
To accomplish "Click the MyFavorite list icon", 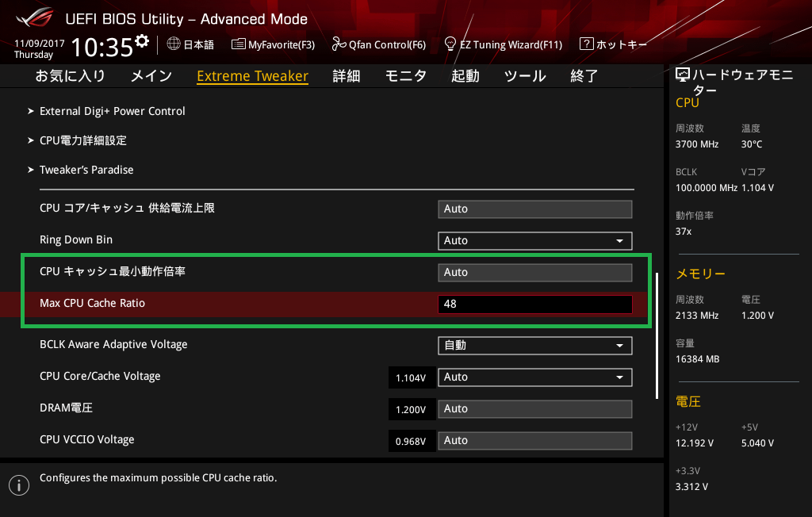I will coord(238,44).
